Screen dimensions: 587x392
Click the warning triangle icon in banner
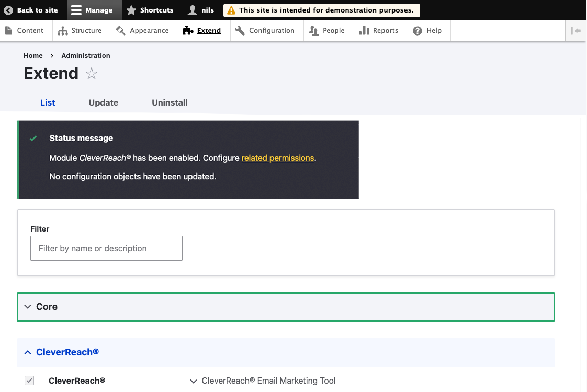[x=231, y=10]
